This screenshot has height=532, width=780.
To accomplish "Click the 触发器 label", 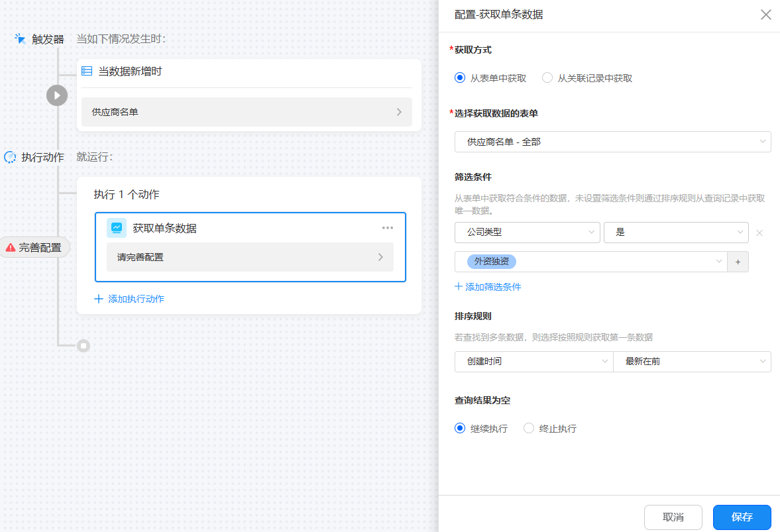I will pyautogui.click(x=48, y=39).
